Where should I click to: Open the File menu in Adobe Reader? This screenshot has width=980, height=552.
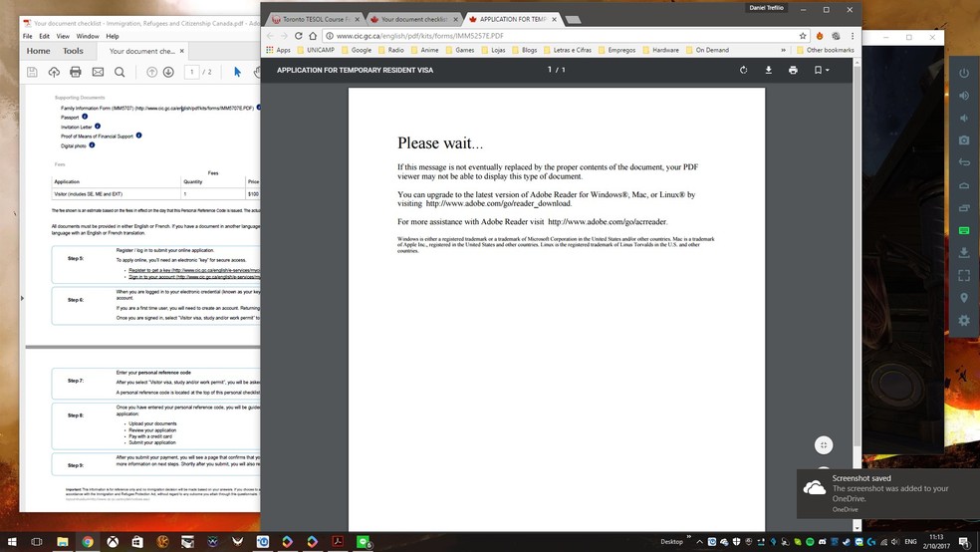(28, 36)
